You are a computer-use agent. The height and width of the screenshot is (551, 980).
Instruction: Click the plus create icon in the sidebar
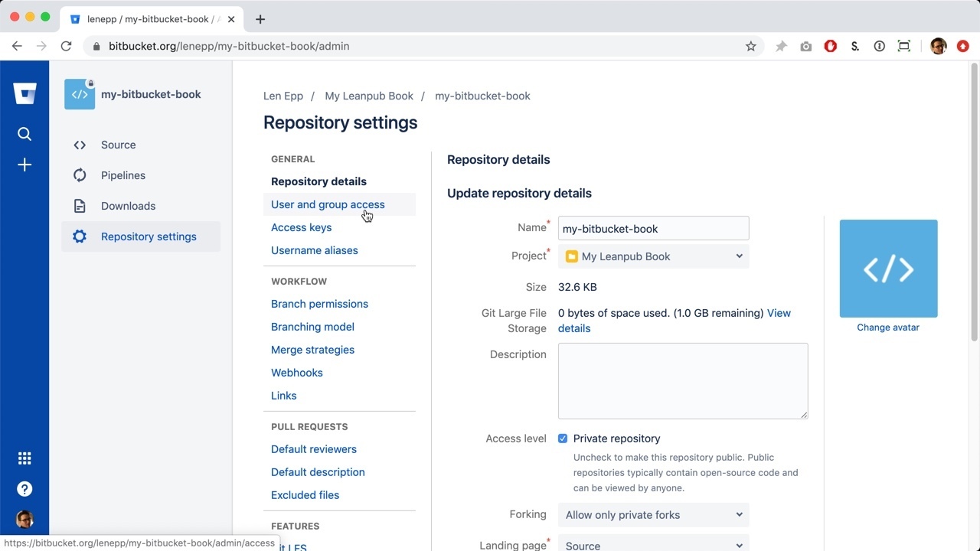pyautogui.click(x=24, y=165)
